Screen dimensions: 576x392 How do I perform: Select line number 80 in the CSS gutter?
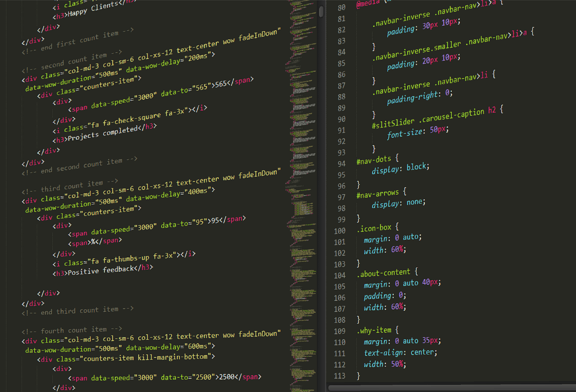tap(341, 7)
